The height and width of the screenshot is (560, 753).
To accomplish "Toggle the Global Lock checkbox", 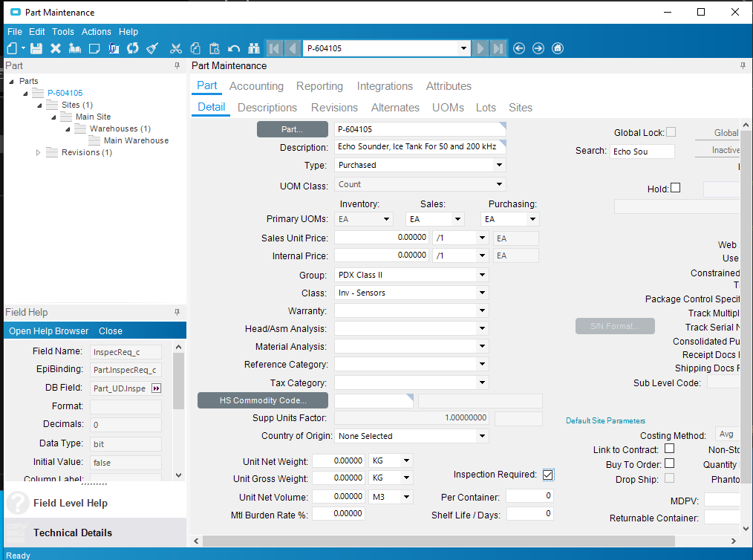I will pyautogui.click(x=671, y=131).
